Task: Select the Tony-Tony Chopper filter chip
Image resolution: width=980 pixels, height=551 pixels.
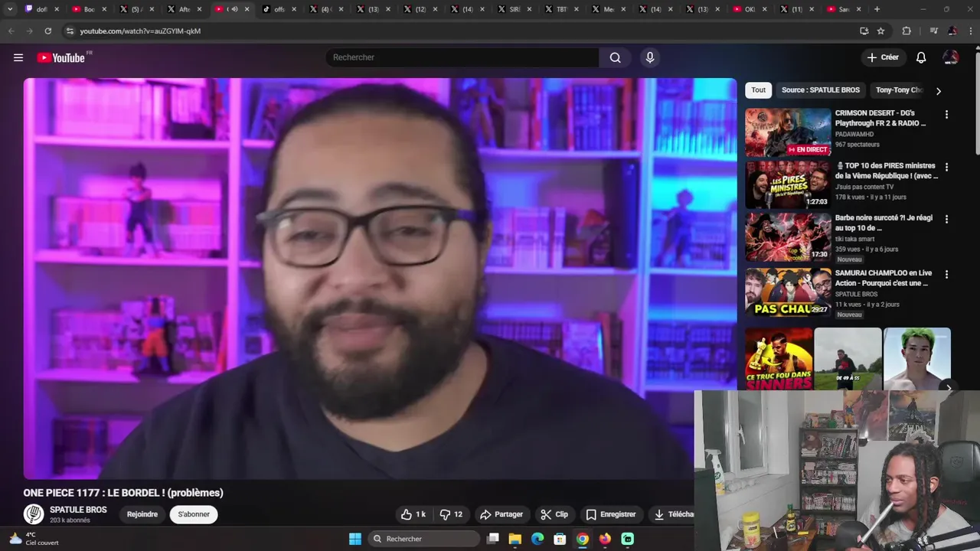Action: 898,90
